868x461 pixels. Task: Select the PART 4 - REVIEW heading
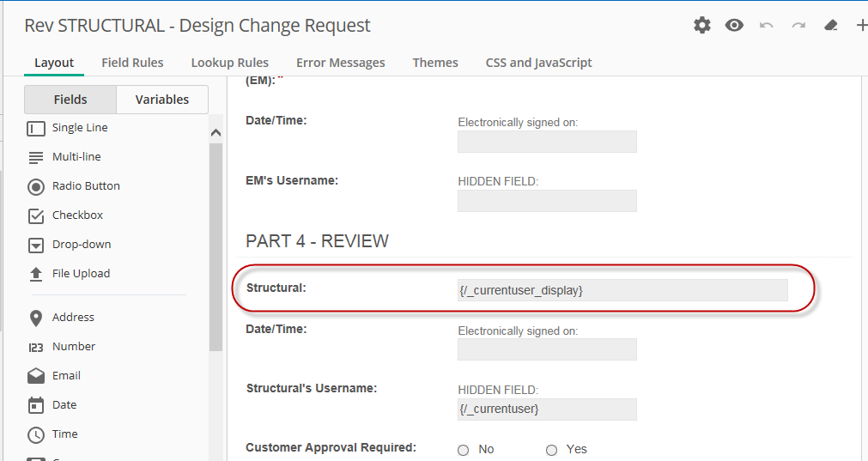(317, 241)
